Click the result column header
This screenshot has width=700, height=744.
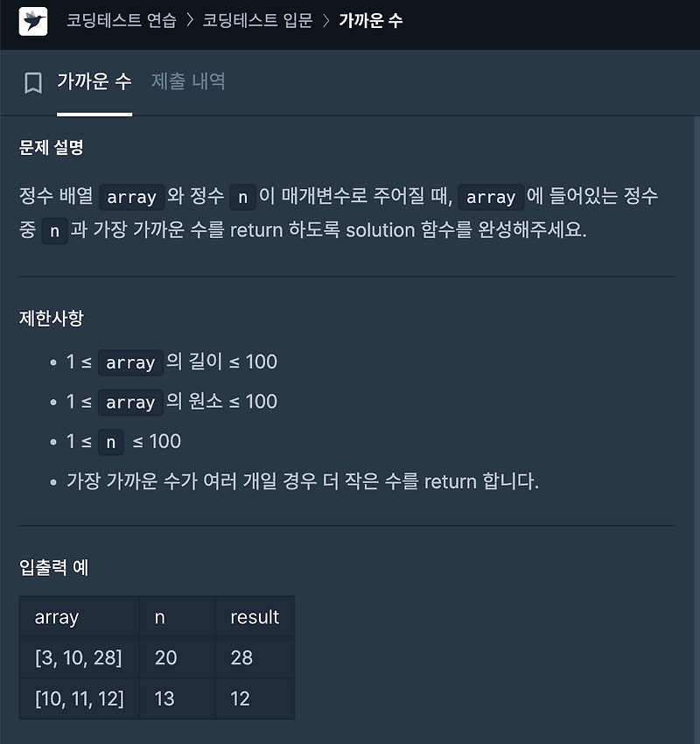coord(254,616)
